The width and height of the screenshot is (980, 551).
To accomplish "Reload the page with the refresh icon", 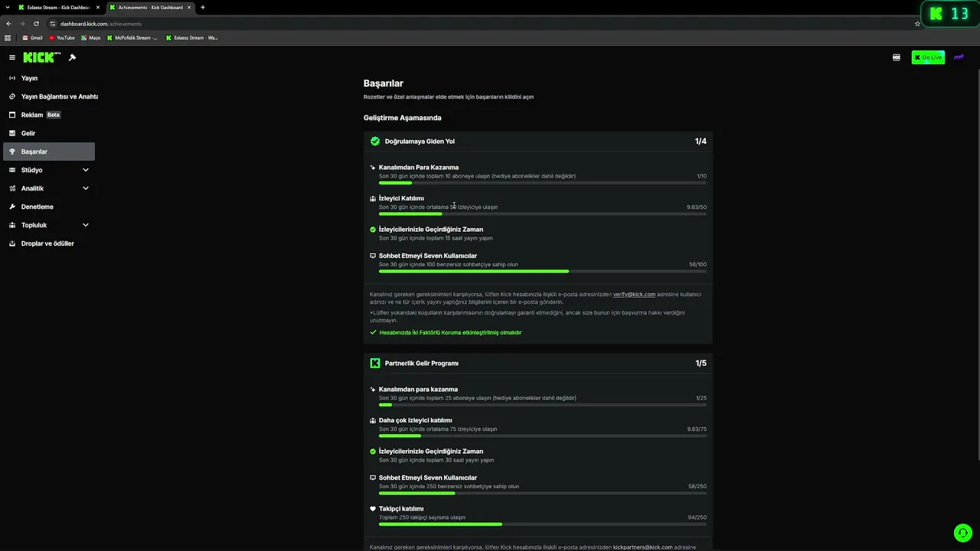I will 36,24.
